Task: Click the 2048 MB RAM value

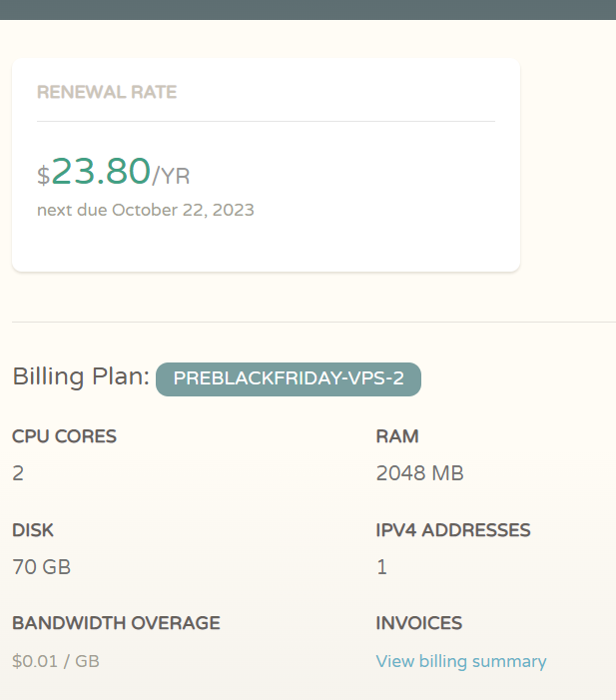Action: [419, 473]
